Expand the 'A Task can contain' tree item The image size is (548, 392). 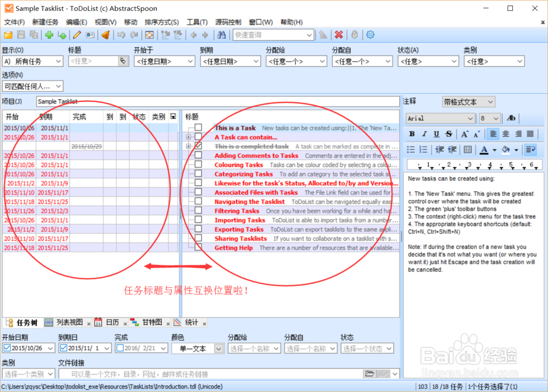(x=189, y=137)
